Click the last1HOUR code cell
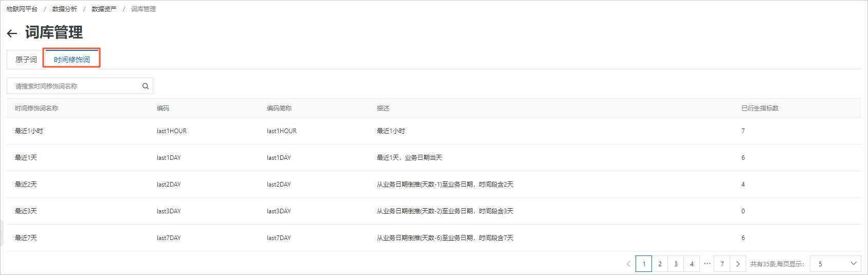The width and height of the screenshot is (868, 275). [172, 131]
